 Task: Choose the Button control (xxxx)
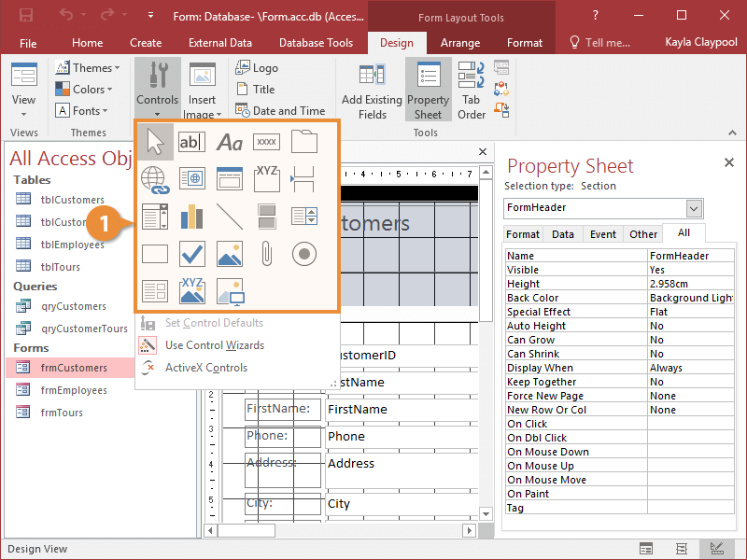pos(266,142)
